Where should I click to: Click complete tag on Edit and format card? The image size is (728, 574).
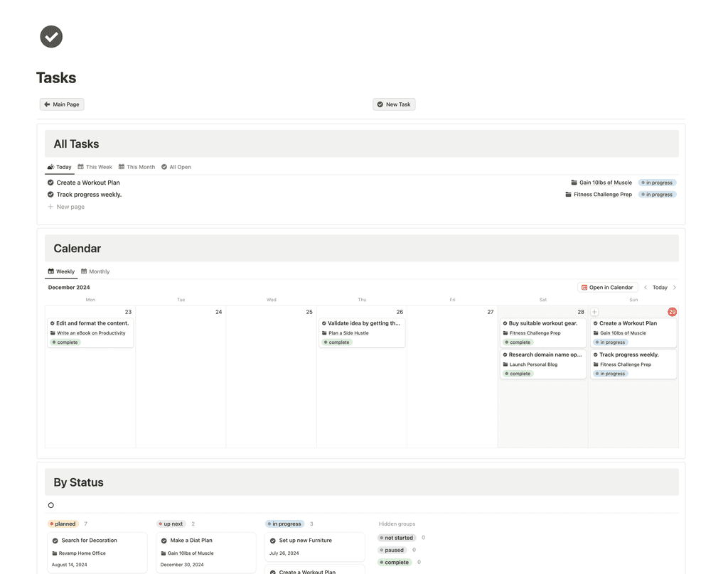pos(65,342)
